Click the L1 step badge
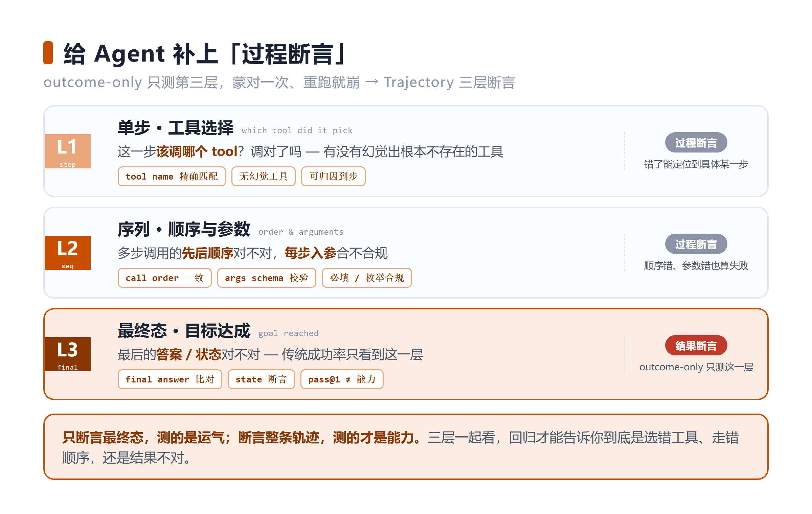This screenshot has width=812, height=514. [x=68, y=151]
